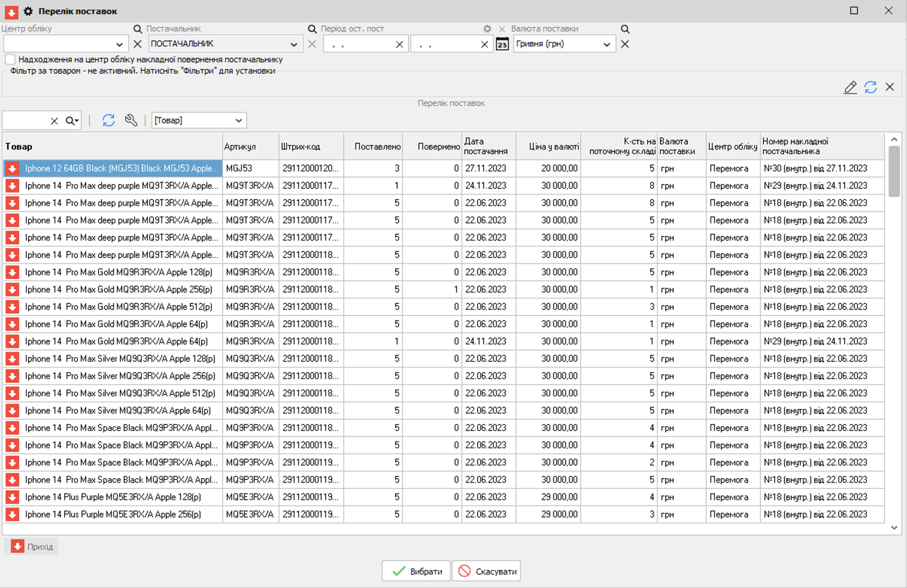Open the ПОСТАЧАЛЬНИК supplier dropdown
907x588 pixels.
[294, 44]
